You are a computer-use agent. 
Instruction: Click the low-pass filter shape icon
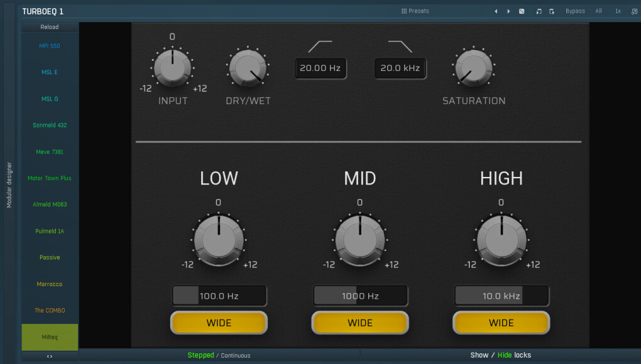pos(400,46)
